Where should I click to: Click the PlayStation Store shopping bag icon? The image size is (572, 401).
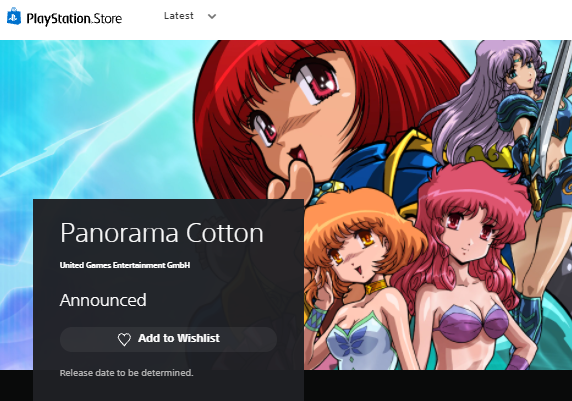14,16
